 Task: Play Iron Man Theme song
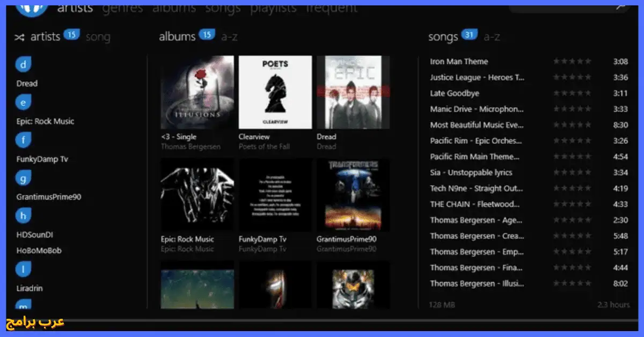coord(459,62)
